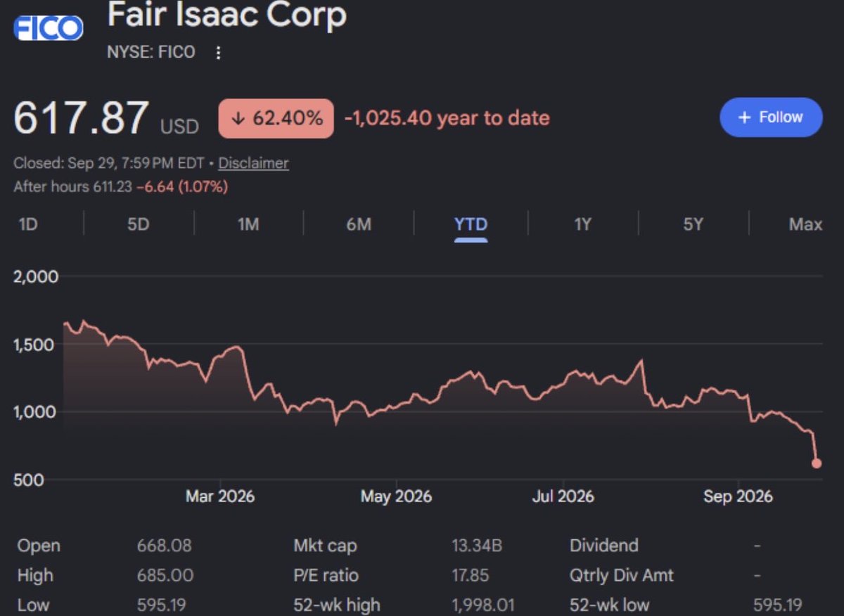Switch chart to 5D range
This screenshot has width=844, height=616.
[139, 224]
